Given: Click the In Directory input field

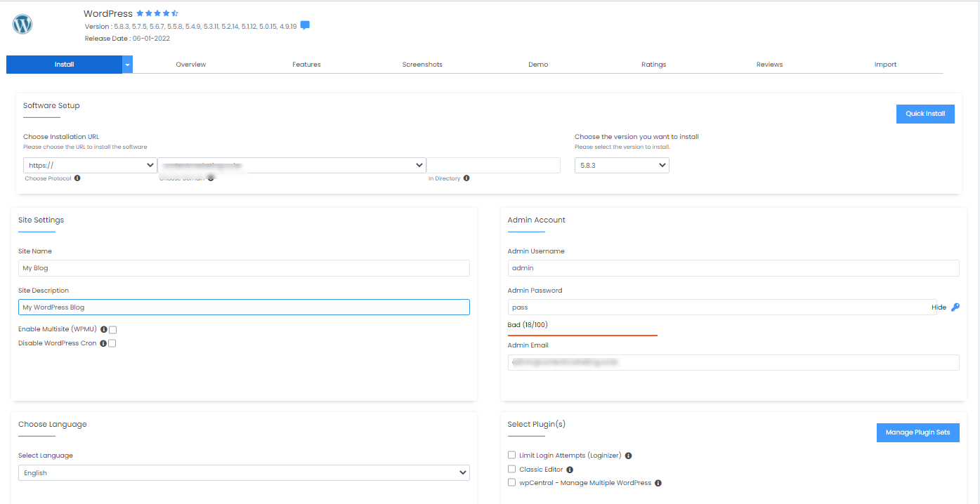Looking at the screenshot, I should coord(493,165).
